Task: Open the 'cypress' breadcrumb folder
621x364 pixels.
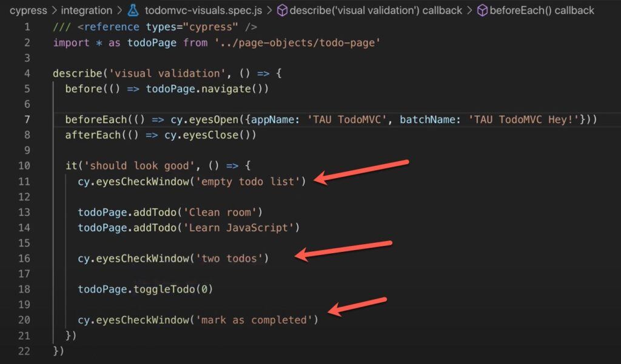Action: click(x=28, y=11)
